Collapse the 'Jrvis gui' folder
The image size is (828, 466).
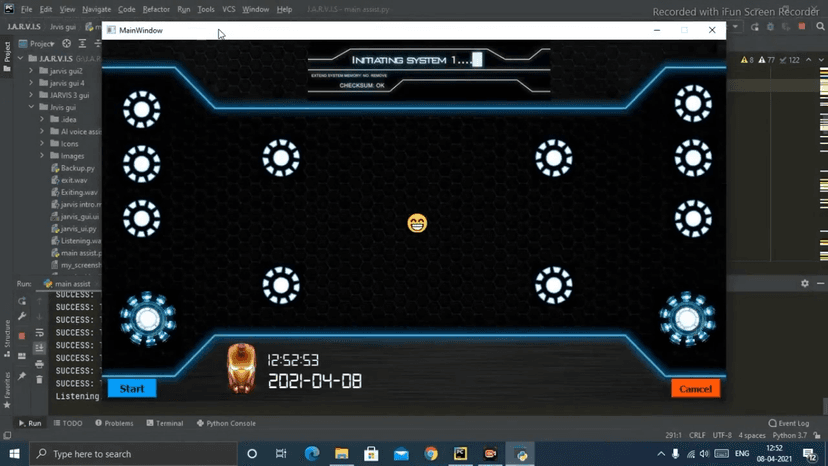[31, 107]
